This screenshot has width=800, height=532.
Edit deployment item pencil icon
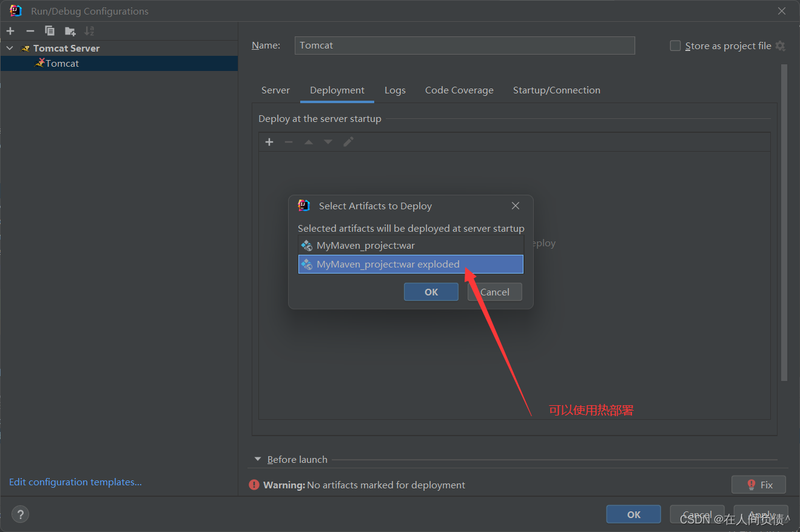(348, 142)
